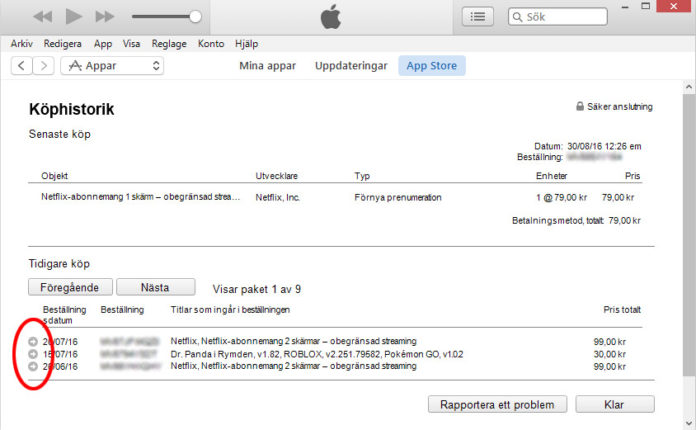Open the Hjälp menu
The width and height of the screenshot is (696, 430).
pyautogui.click(x=246, y=43)
